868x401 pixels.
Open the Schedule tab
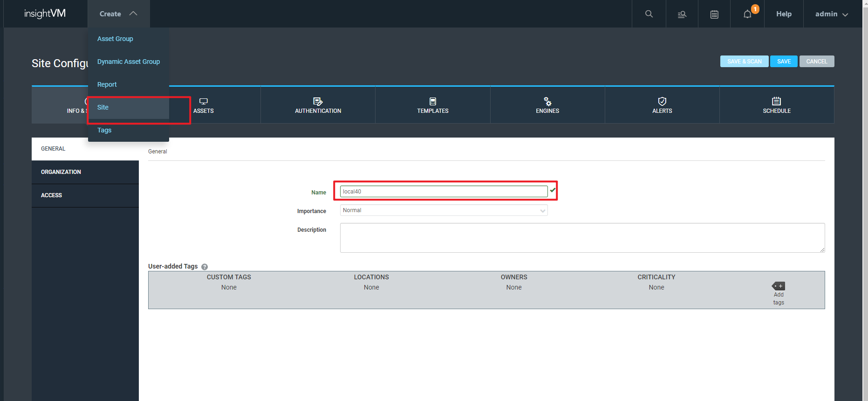tap(777, 105)
